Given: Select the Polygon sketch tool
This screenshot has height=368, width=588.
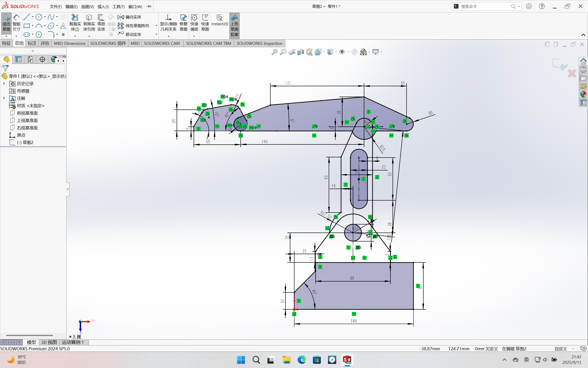Looking at the screenshot, I should point(39,34).
